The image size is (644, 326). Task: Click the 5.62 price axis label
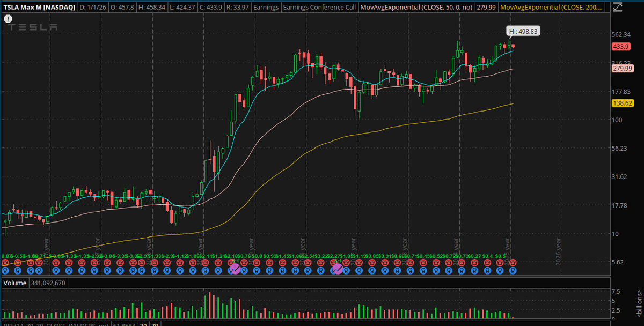click(x=618, y=262)
